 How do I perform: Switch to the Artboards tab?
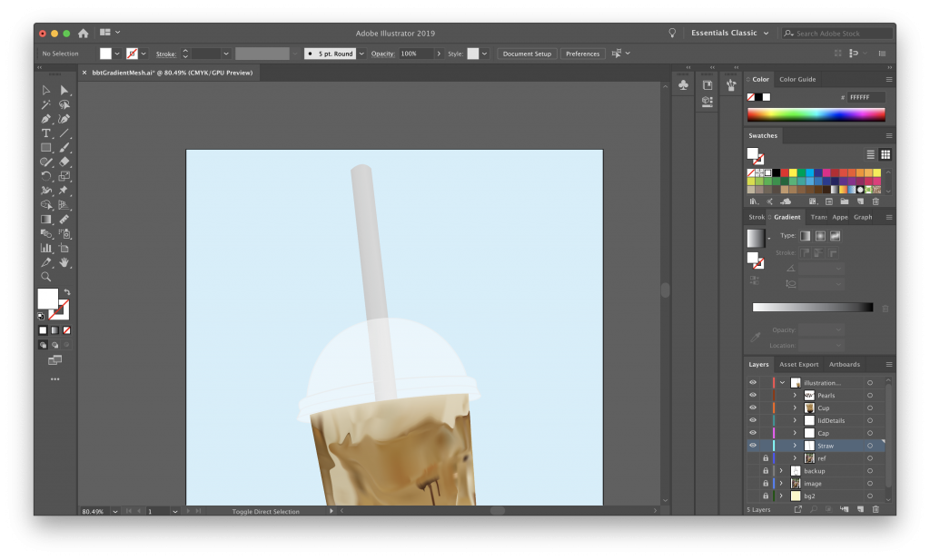coord(845,364)
